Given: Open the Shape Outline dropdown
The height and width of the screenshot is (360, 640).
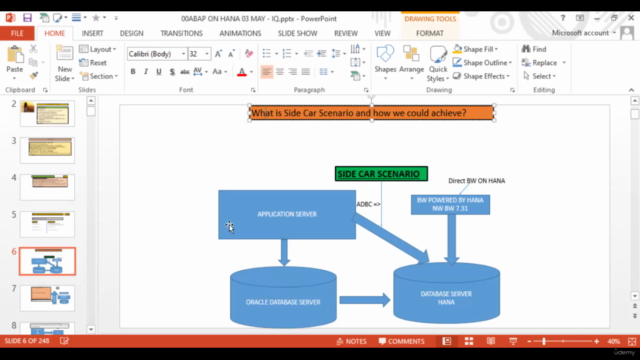Looking at the screenshot, I should [482, 62].
